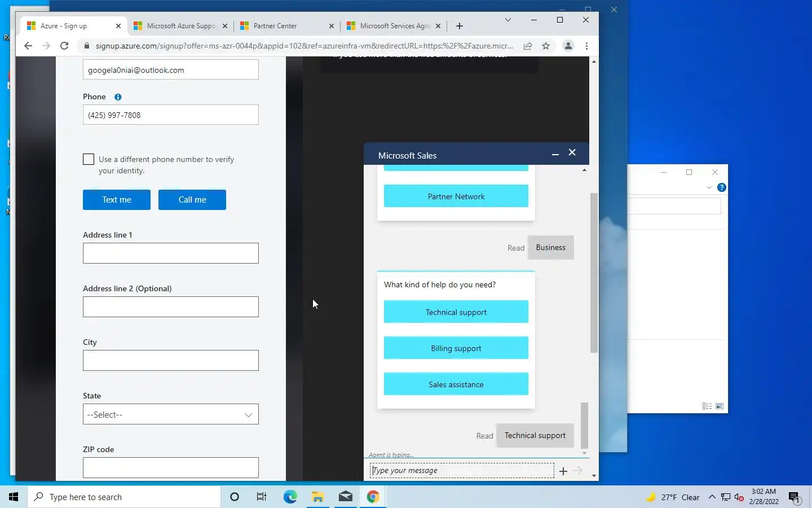812x508 pixels.
Task: Close the Partner Center tab
Action: click(332, 26)
